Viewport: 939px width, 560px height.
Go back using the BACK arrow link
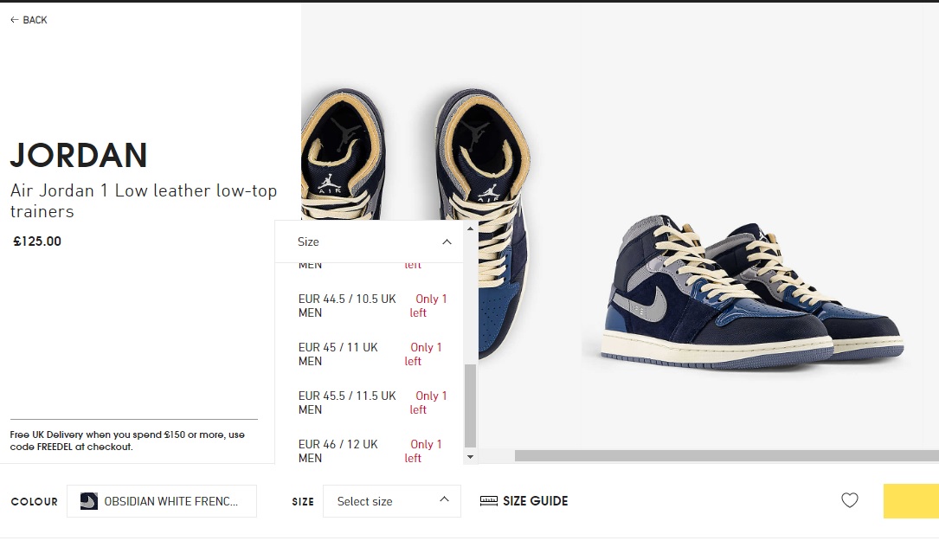[x=29, y=20]
